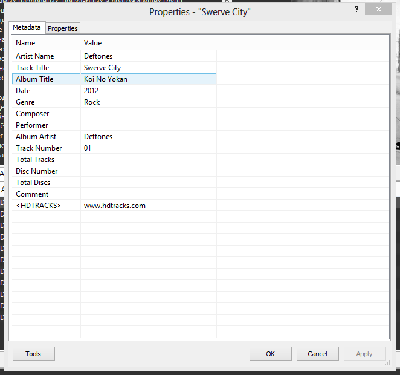Confirm with the OK button
Image resolution: width=400 pixels, height=375 pixels.
coord(270,354)
